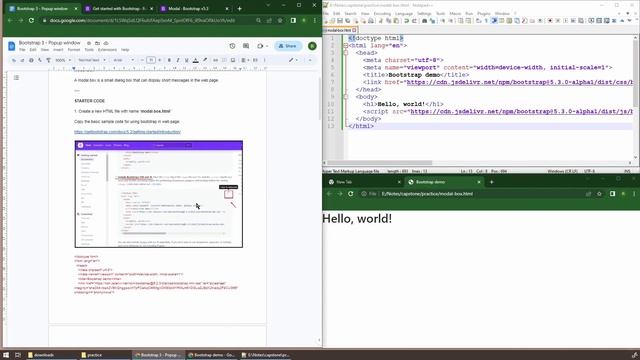This screenshot has height=360, width=640.
Task: Click the Save icon in Notepad++ toolbar
Action: (x=340, y=21)
